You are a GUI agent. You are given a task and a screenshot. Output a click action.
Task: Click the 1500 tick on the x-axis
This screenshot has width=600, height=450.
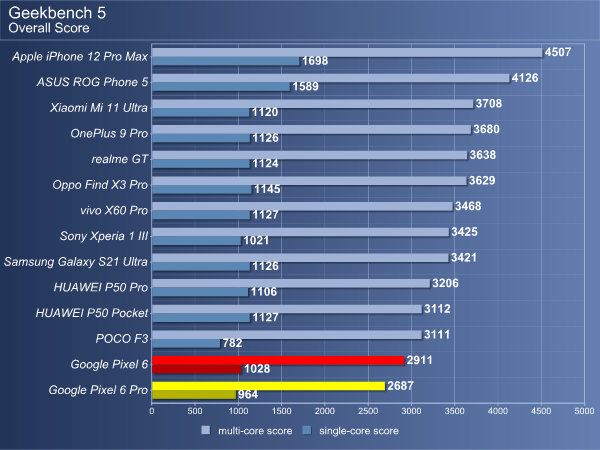point(281,411)
